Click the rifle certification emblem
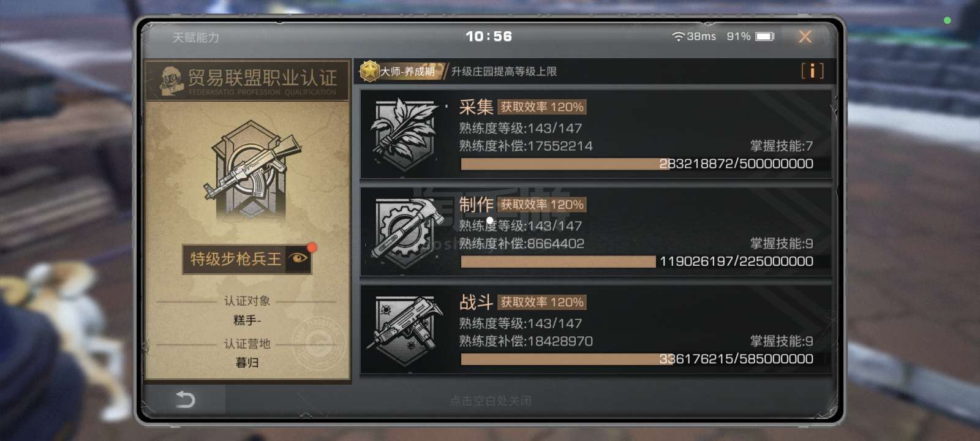This screenshot has height=441, width=980. [252, 170]
